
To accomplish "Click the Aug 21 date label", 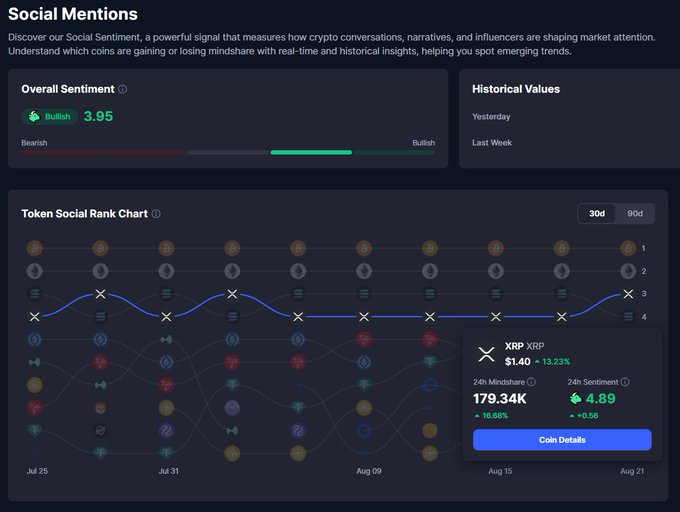I will pos(632,471).
